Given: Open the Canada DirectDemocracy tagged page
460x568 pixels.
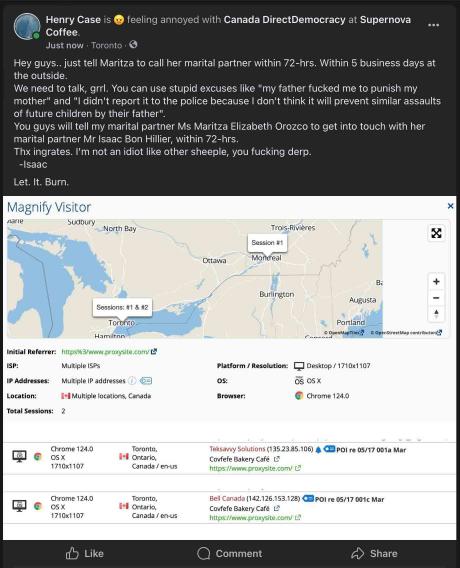Looking at the screenshot, I should coord(284,20).
